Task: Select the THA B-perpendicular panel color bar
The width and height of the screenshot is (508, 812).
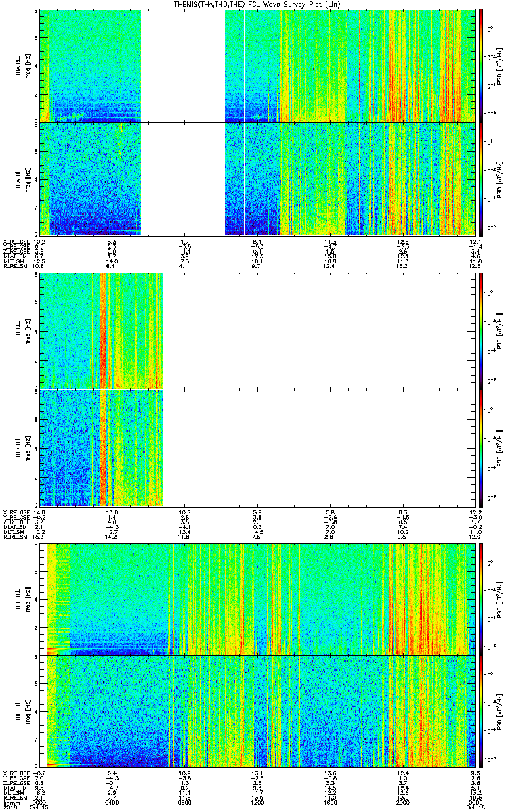Action: click(480, 65)
